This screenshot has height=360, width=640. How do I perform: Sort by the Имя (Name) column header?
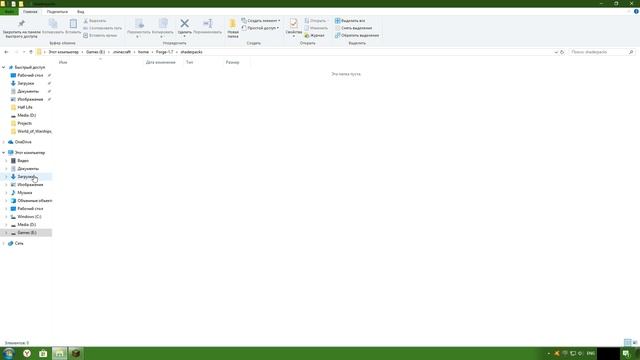click(63, 62)
